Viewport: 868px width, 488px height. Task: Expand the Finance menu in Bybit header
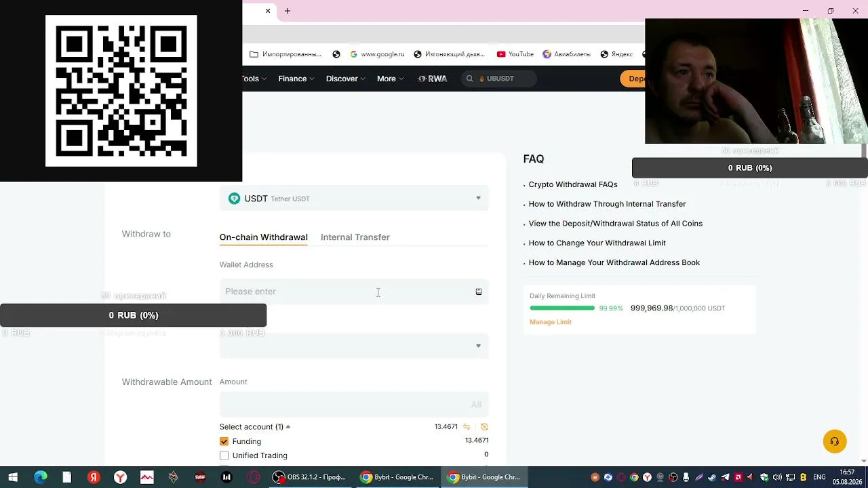[296, 79]
